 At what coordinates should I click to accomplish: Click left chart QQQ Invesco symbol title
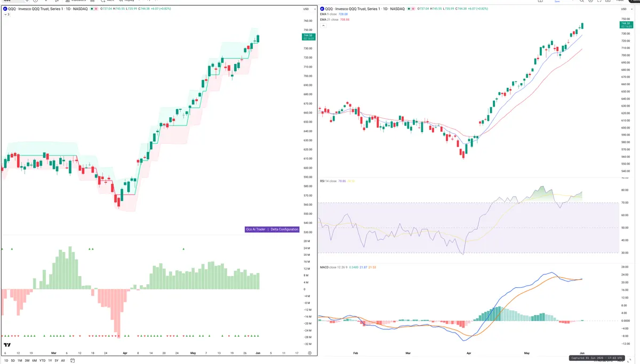[49, 9]
